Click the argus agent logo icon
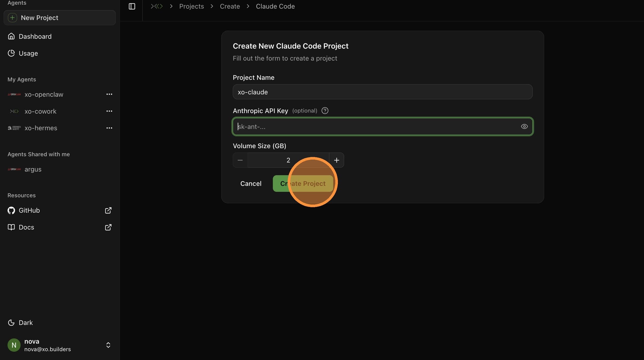The height and width of the screenshot is (360, 644). 14,169
